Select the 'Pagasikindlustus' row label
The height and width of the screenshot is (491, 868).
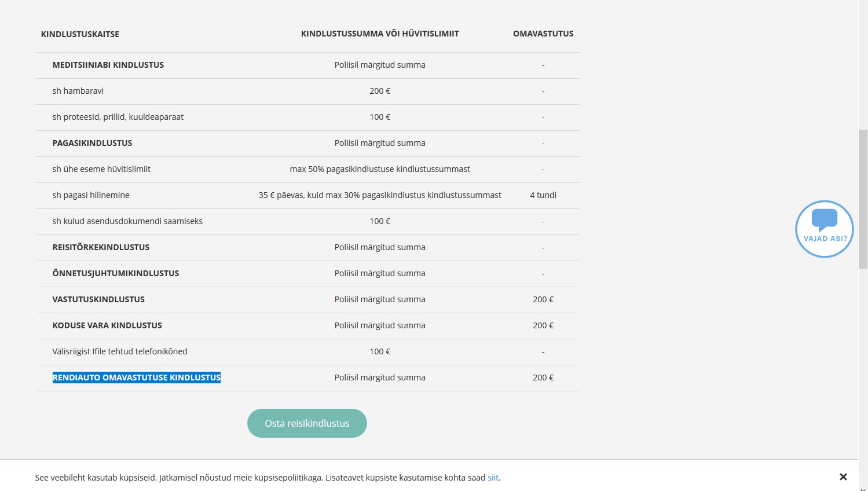point(92,143)
